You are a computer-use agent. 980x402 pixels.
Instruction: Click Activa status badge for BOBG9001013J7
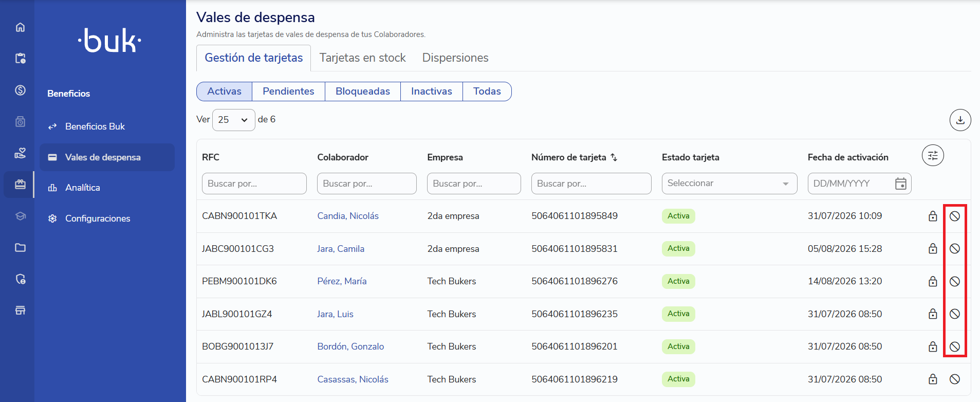pos(678,346)
